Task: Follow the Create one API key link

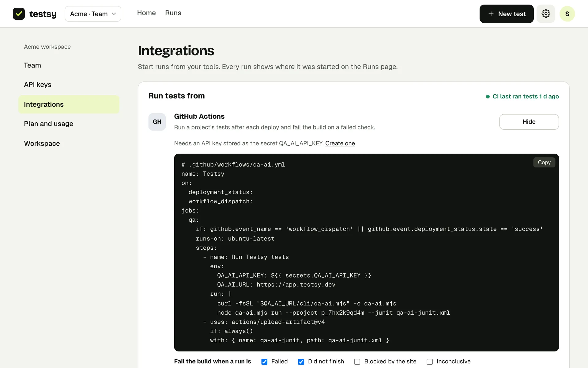Action: point(340,143)
